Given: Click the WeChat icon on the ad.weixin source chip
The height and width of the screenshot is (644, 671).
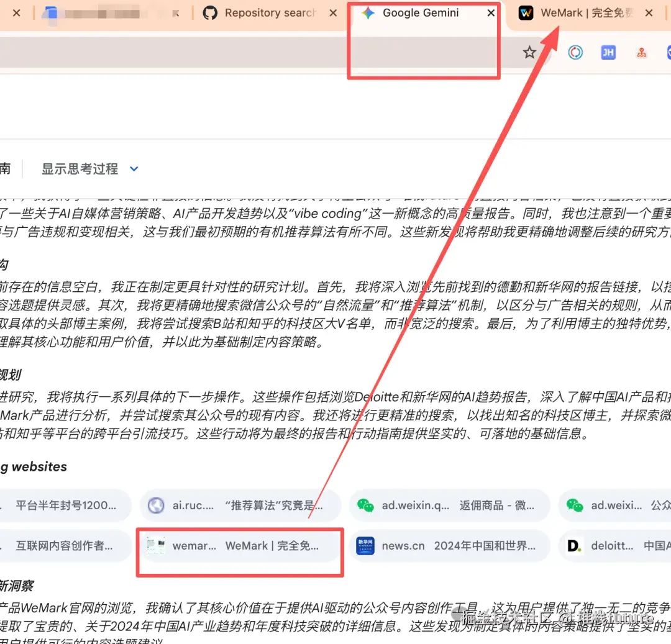Looking at the screenshot, I should pos(365,505).
